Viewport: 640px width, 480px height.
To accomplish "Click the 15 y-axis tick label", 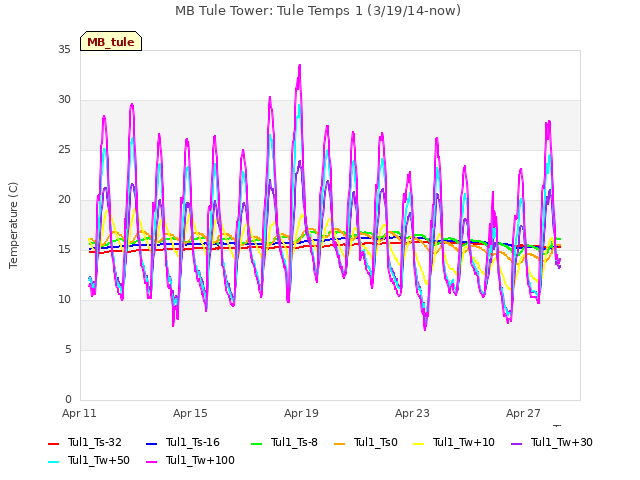I will coord(64,250).
